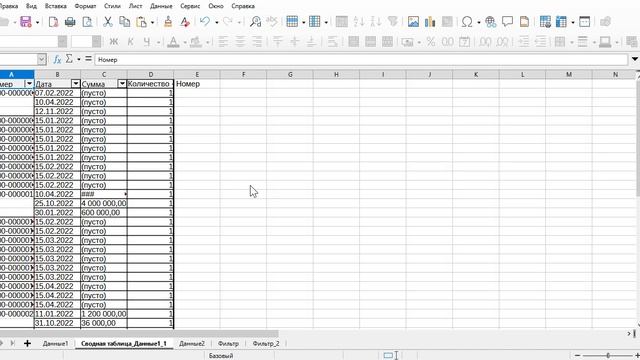Image resolution: width=640 pixels, height=360 pixels.
Task: Format selection as percent
Action: 431,42
